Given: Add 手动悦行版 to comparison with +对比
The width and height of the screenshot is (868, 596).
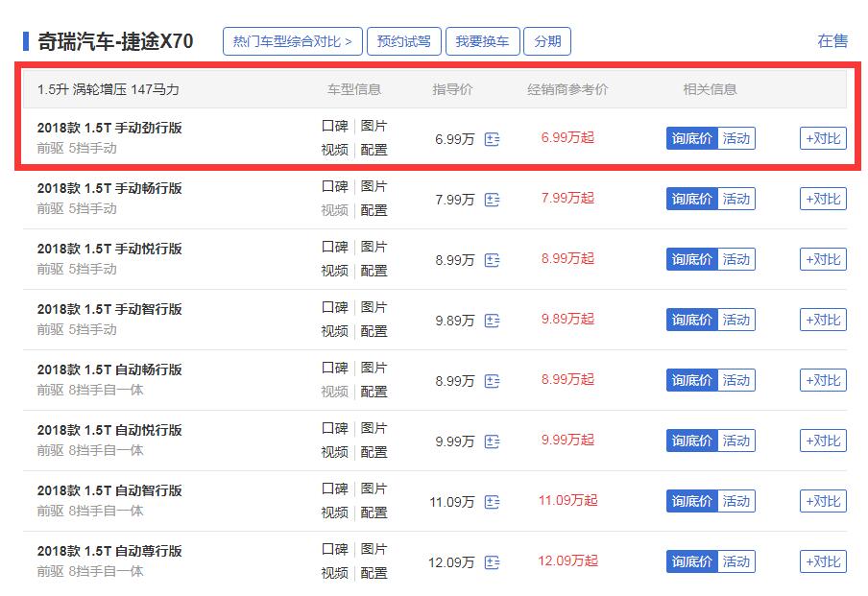Looking at the screenshot, I should click(x=823, y=259).
